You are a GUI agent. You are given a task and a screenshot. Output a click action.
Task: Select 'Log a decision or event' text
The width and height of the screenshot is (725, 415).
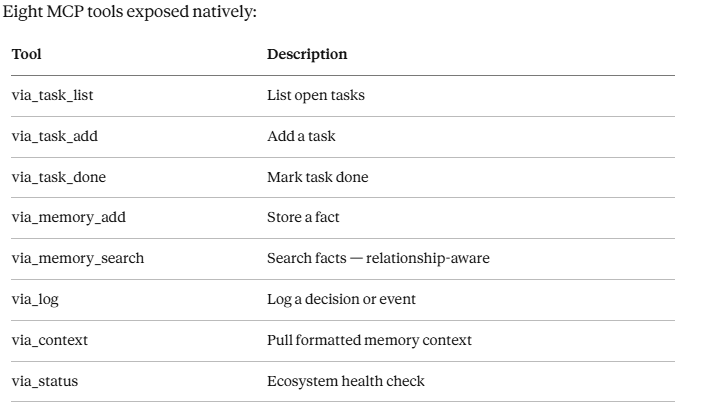(x=341, y=299)
